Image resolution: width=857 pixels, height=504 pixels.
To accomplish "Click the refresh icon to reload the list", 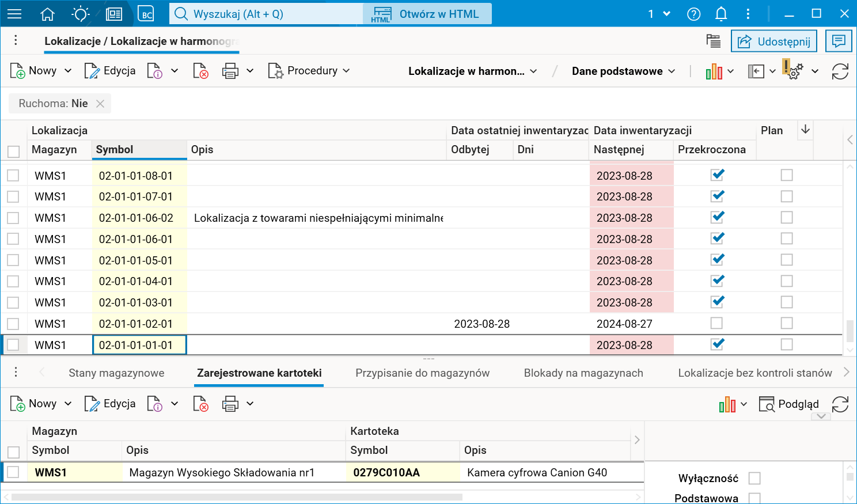I will click(x=840, y=70).
